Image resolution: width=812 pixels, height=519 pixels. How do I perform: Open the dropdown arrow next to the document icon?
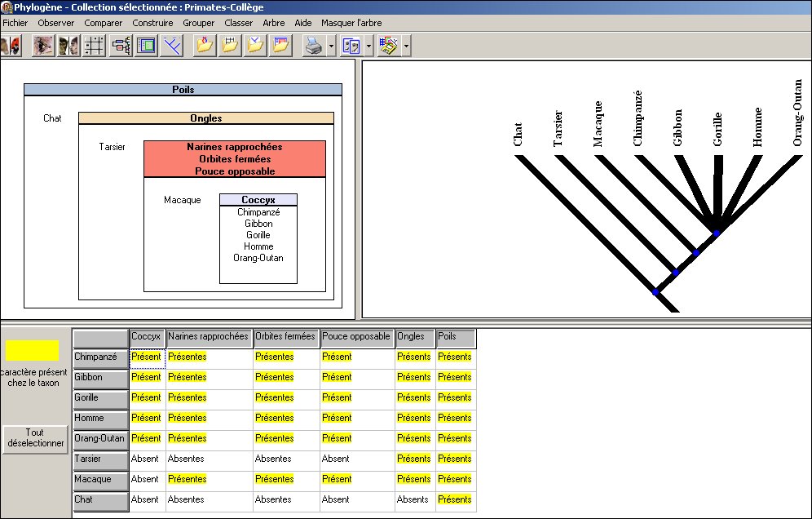(x=369, y=47)
